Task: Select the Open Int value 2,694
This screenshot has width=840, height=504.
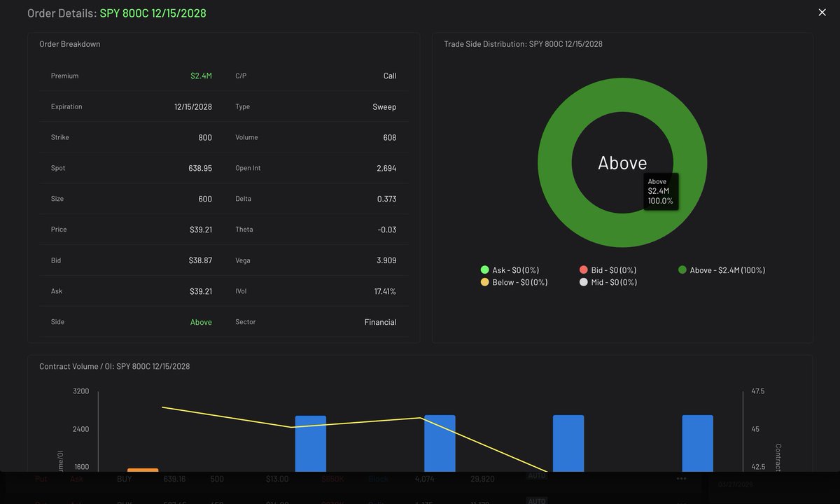Action: [x=386, y=169]
